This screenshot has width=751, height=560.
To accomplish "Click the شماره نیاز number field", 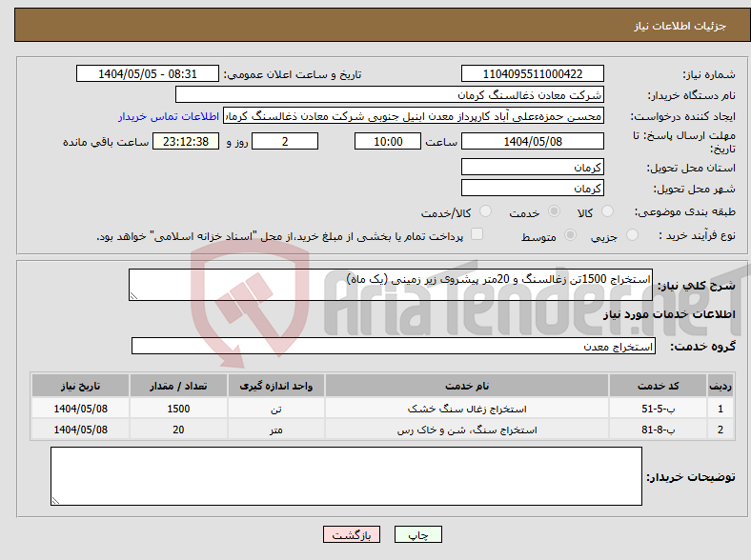I will click(532, 74).
